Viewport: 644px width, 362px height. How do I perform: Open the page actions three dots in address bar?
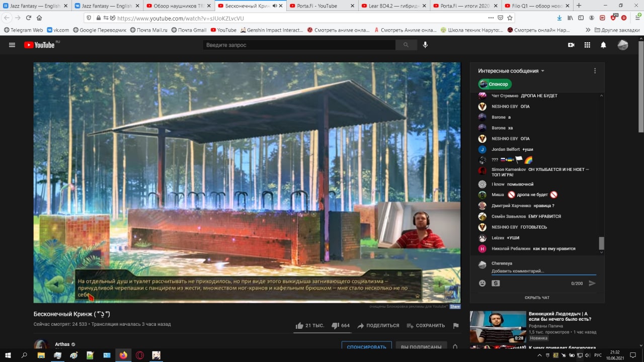[x=491, y=18]
